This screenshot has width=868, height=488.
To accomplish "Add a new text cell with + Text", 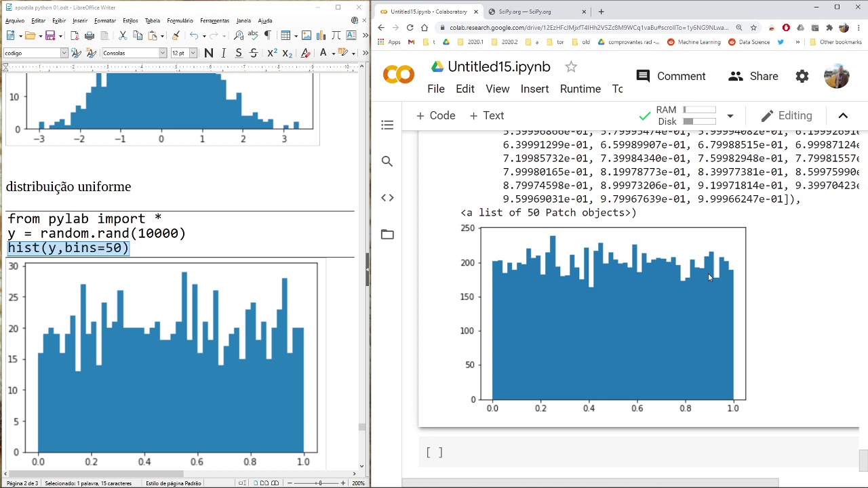I will [x=487, y=115].
